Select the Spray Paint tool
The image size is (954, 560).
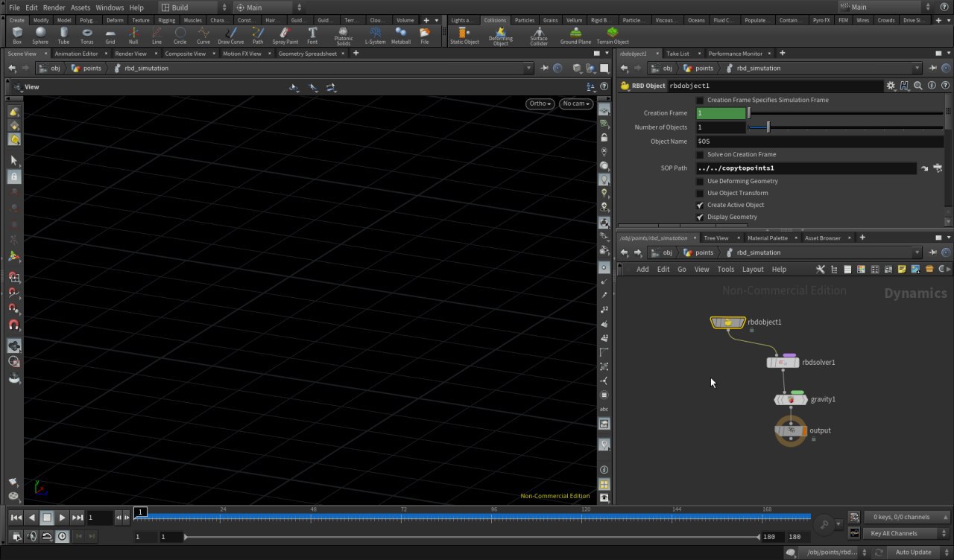click(285, 35)
